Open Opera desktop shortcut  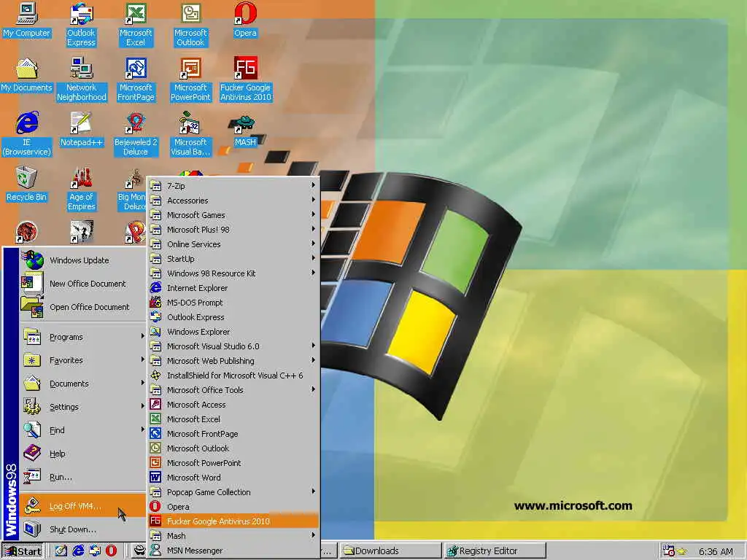(245, 20)
